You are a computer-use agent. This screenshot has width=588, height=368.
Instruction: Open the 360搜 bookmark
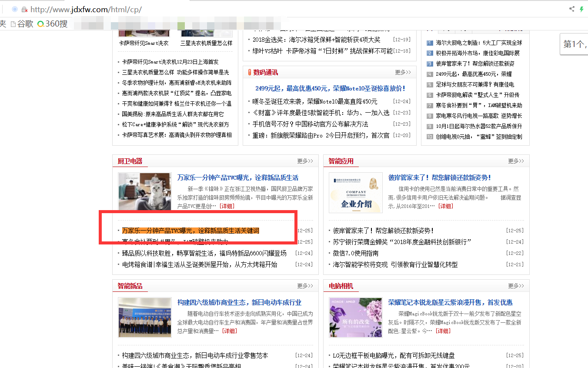tap(53, 24)
